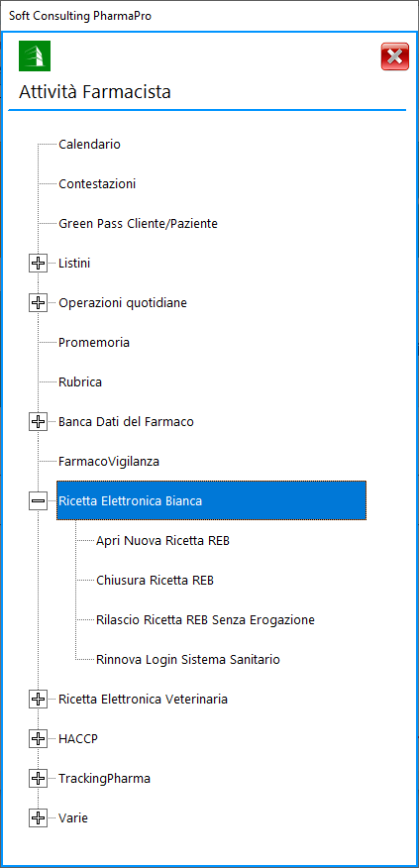Open the Calendario item
Screen dimensions: 419x868
[x=90, y=145]
